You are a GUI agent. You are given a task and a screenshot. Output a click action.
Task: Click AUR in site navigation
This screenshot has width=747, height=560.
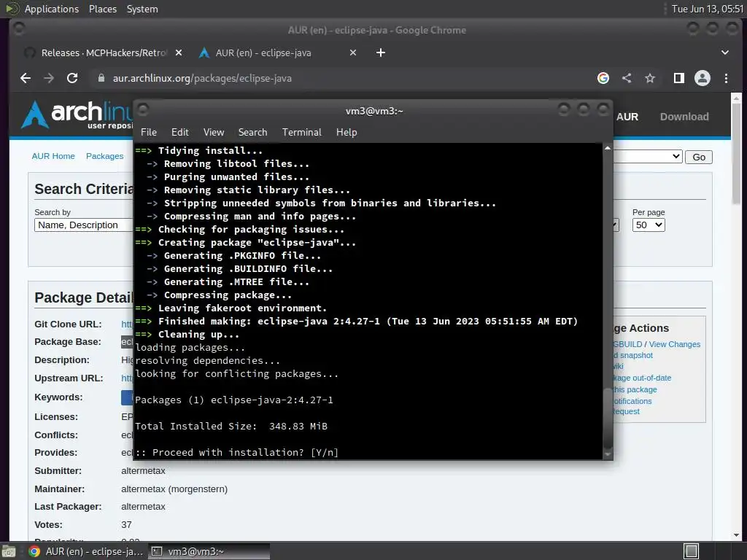coord(627,117)
